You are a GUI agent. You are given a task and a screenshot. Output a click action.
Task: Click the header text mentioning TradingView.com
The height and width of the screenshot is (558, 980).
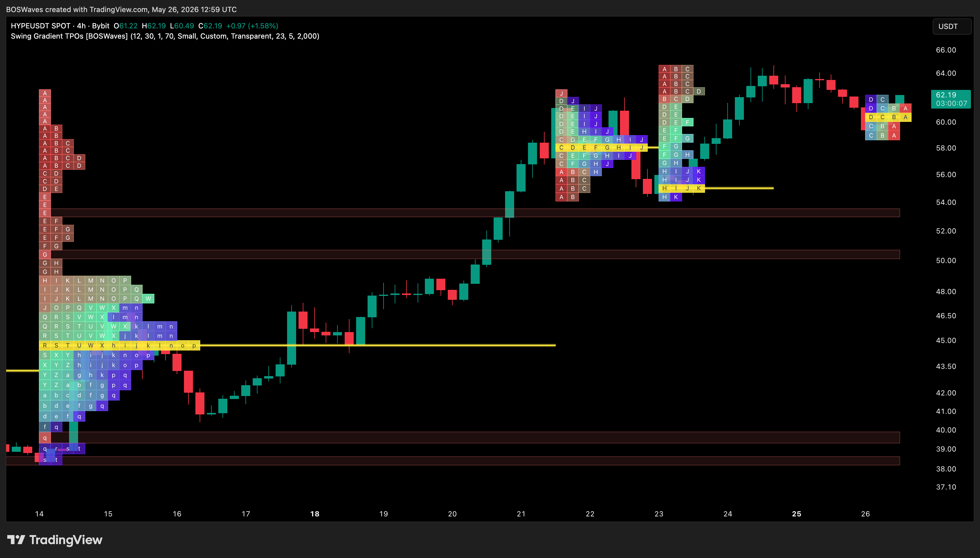[x=122, y=9]
